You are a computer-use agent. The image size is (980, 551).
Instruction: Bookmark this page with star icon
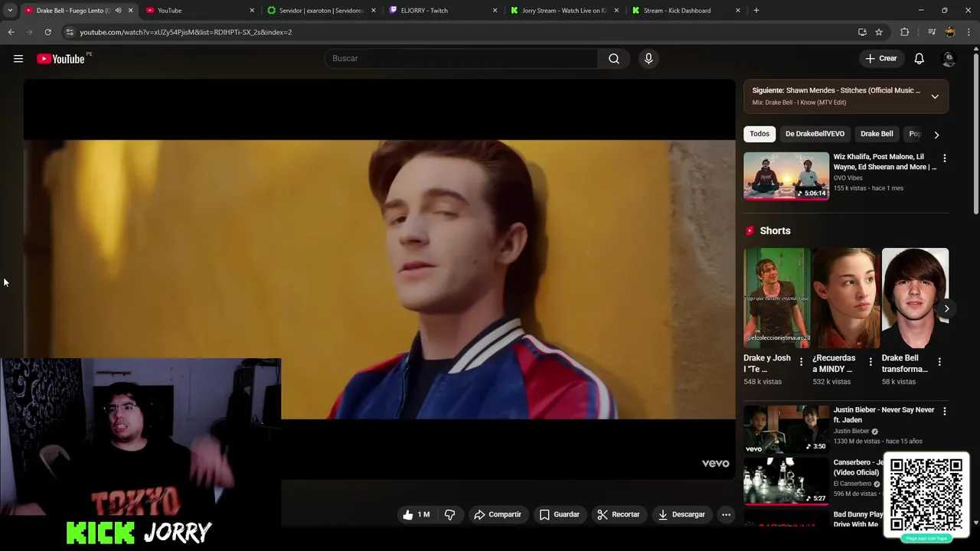pyautogui.click(x=879, y=32)
